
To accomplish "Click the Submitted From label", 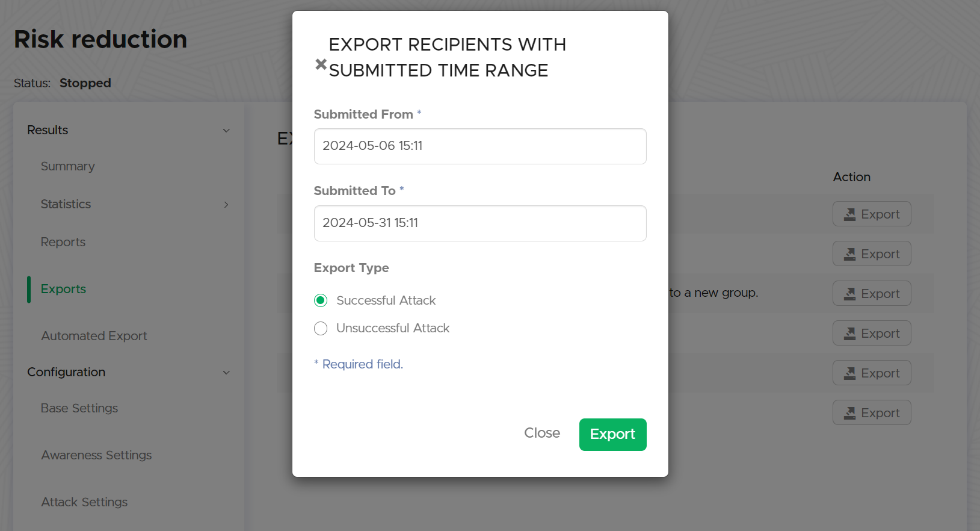I will 363,114.
